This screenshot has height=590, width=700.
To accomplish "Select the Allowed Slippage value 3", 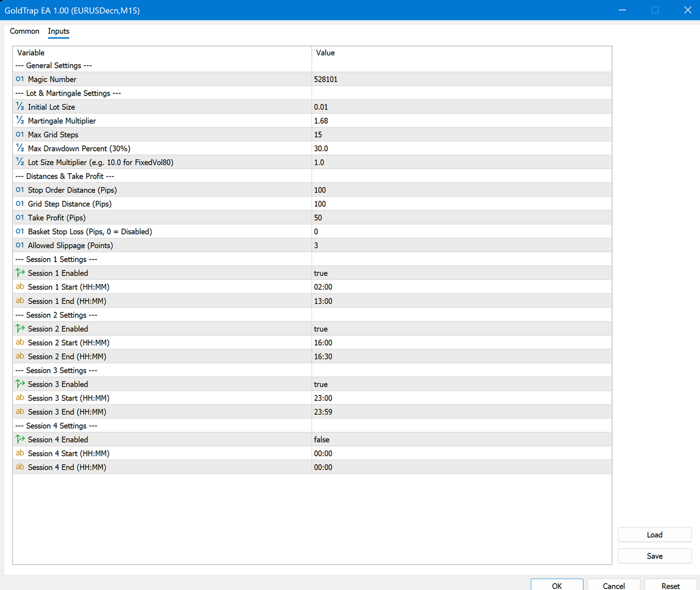I will pyautogui.click(x=316, y=245).
